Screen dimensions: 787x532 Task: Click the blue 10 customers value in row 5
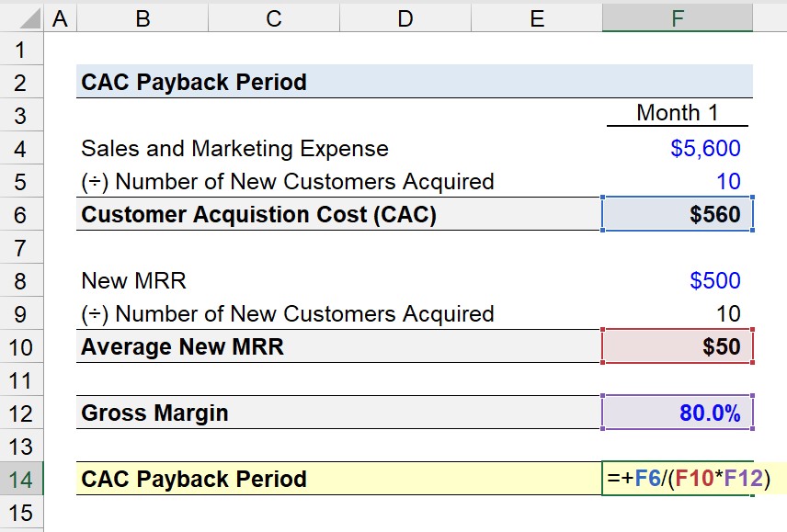pyautogui.click(x=728, y=182)
